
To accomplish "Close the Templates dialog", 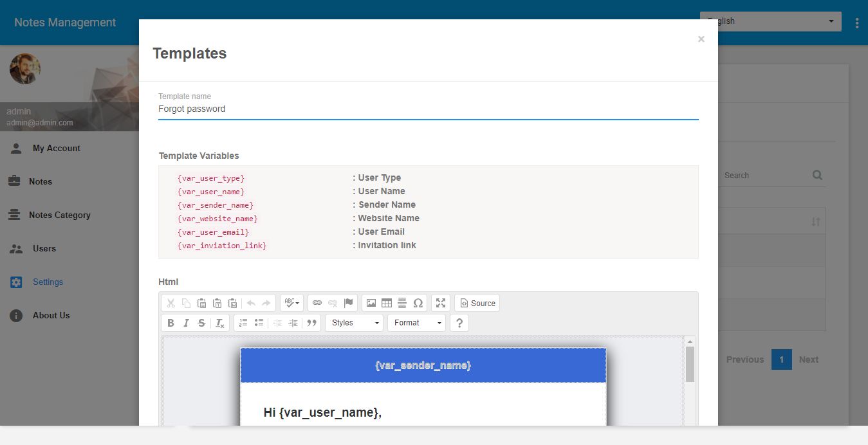I will coord(701,39).
